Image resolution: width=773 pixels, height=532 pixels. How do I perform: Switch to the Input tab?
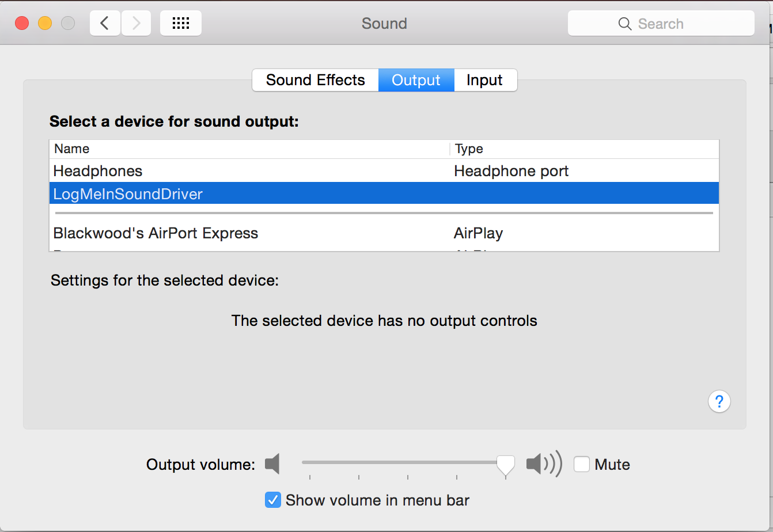[484, 80]
